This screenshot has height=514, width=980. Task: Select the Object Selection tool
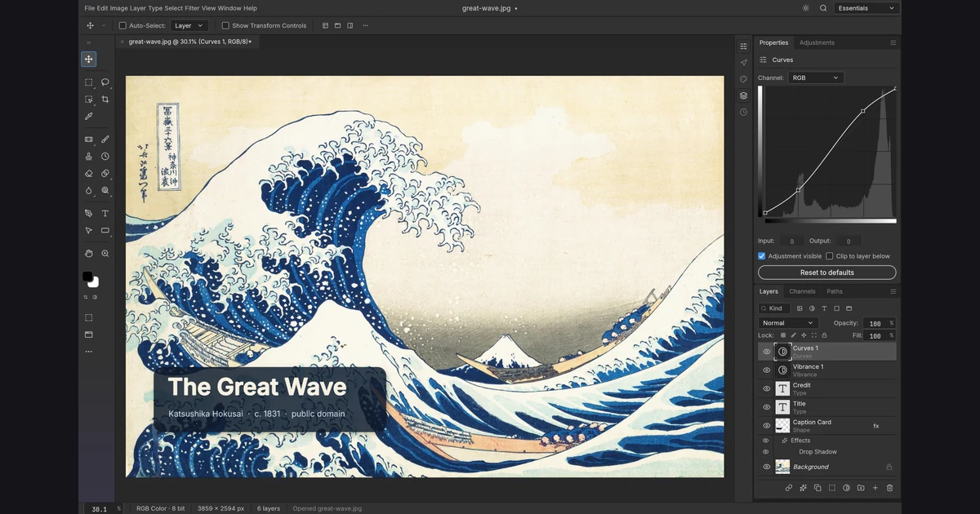tap(89, 100)
